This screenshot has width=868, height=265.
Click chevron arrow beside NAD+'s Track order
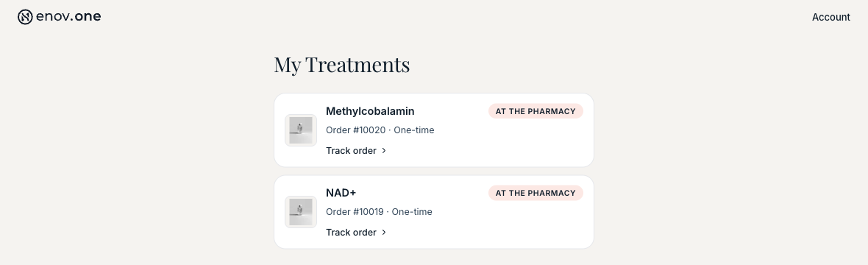click(x=384, y=233)
